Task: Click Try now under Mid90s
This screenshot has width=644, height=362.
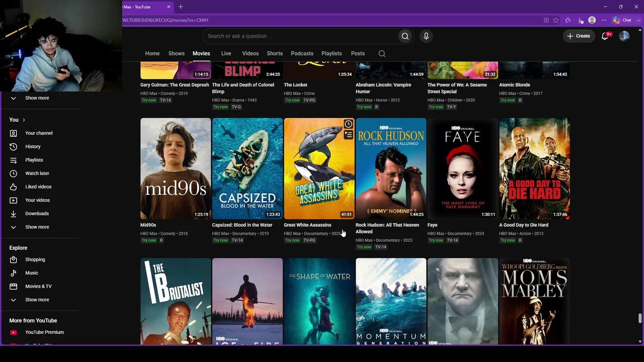Action: [149, 240]
